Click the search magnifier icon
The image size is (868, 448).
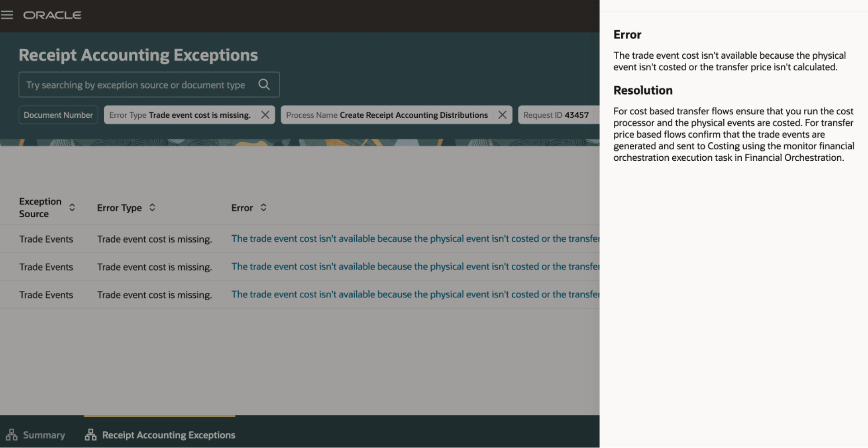coord(264,84)
